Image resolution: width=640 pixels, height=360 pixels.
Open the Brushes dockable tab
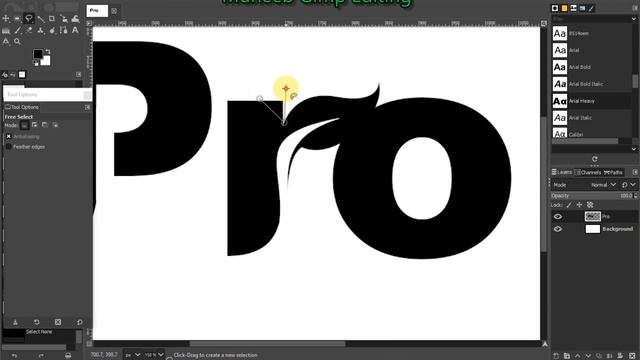[555, 8]
